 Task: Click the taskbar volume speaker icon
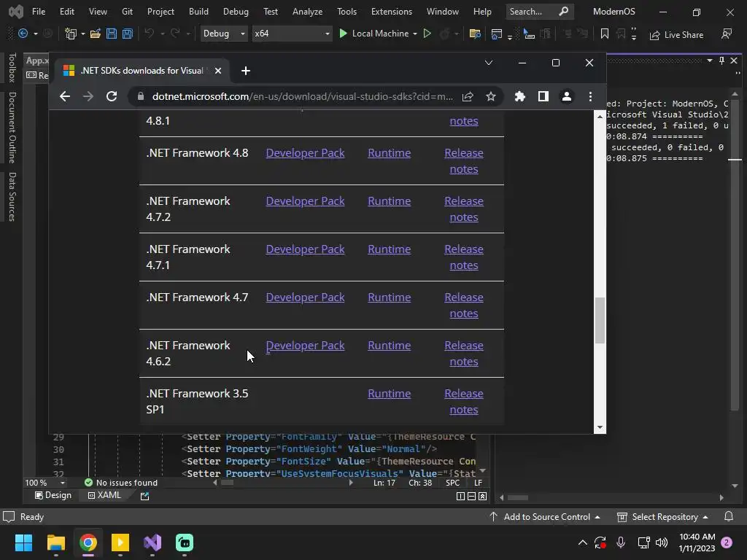(x=662, y=542)
